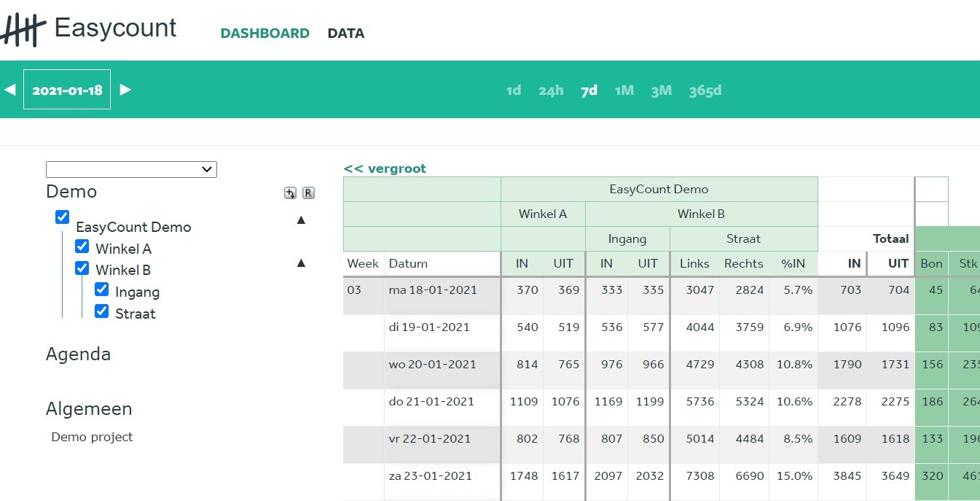Screen dimensions: 980x501
Task: Click the Algemeen heading
Action: point(89,409)
